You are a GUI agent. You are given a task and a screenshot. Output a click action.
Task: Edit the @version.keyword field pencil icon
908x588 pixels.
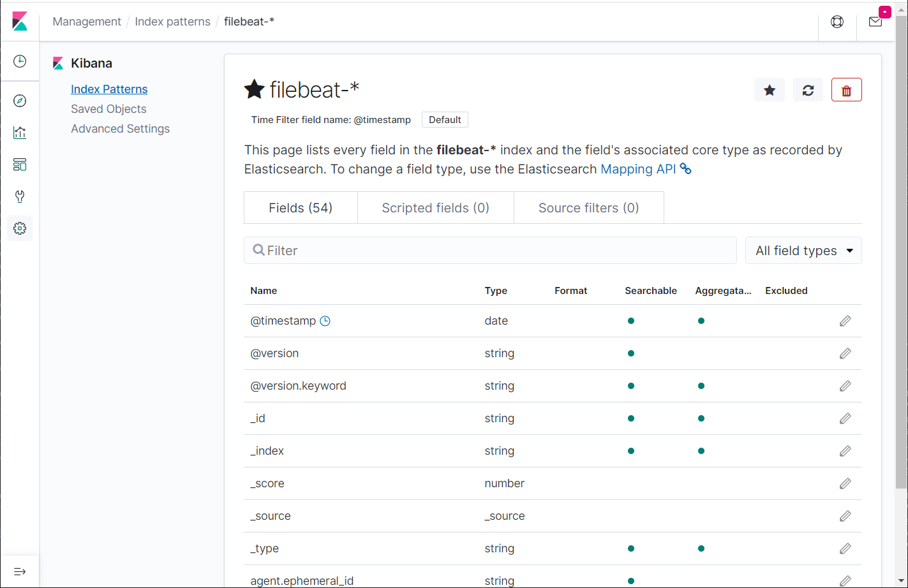coord(845,386)
